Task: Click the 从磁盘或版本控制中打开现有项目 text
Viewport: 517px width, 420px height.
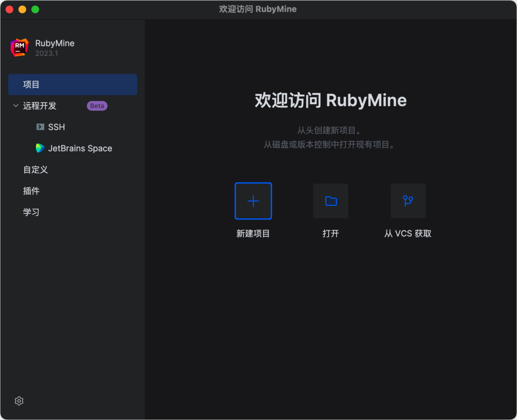Action: [x=330, y=145]
